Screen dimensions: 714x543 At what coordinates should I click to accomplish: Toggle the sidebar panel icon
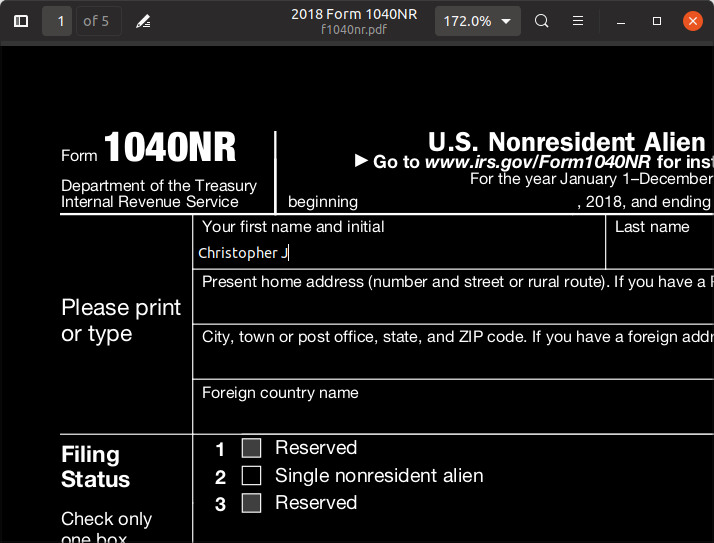click(21, 21)
